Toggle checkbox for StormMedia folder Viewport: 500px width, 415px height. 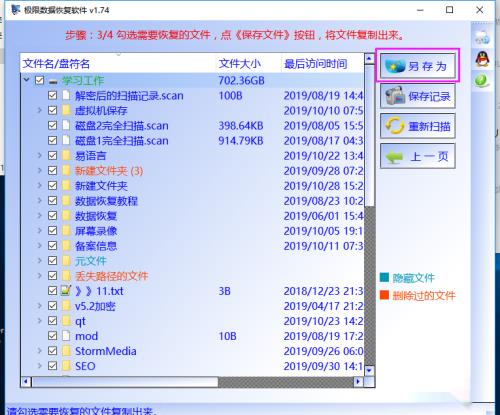coord(52,351)
